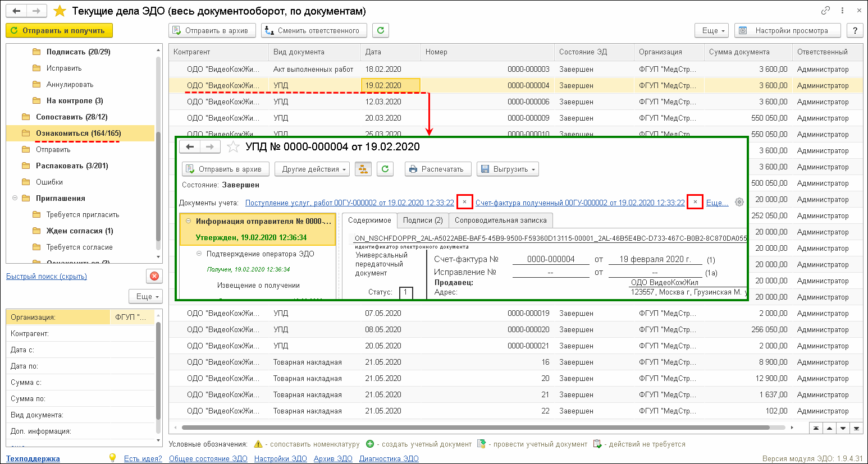
Task: Open Диагностика ЭДО link
Action: point(389,458)
